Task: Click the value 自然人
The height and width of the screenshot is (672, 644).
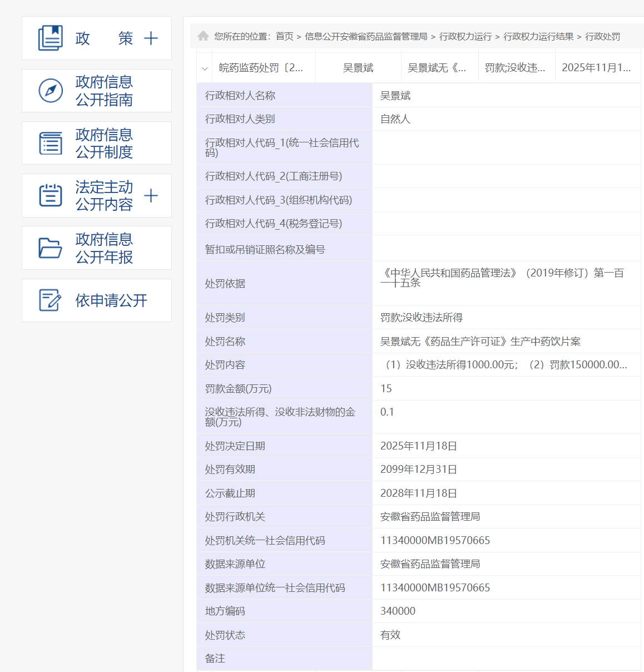Action: click(395, 119)
